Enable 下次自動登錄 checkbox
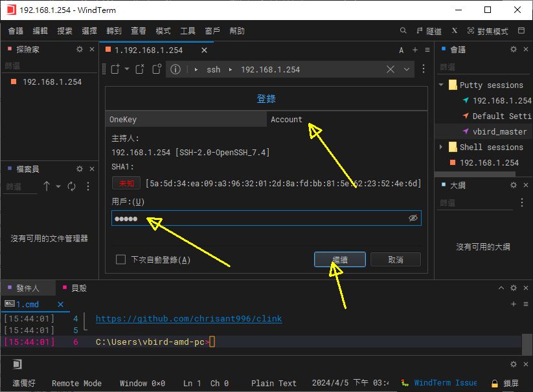 (x=120, y=259)
